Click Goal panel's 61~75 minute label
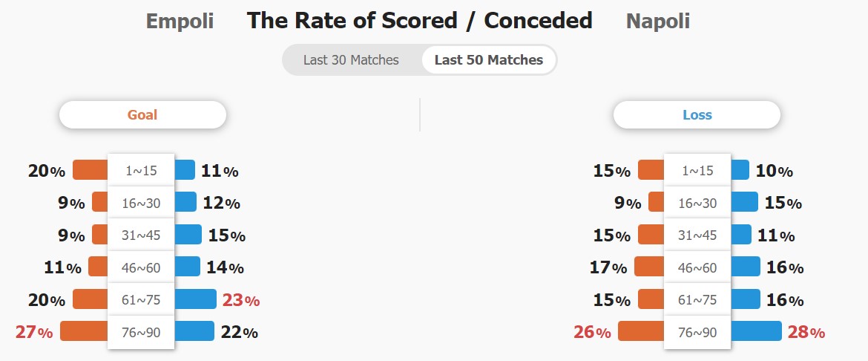Screen dimensions: 868x361 pyautogui.click(x=141, y=300)
